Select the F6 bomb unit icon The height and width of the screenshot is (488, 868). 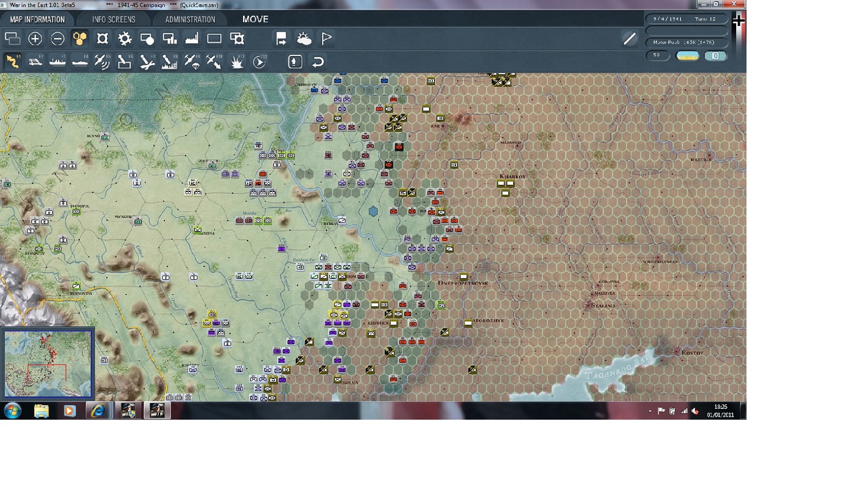[x=125, y=61]
